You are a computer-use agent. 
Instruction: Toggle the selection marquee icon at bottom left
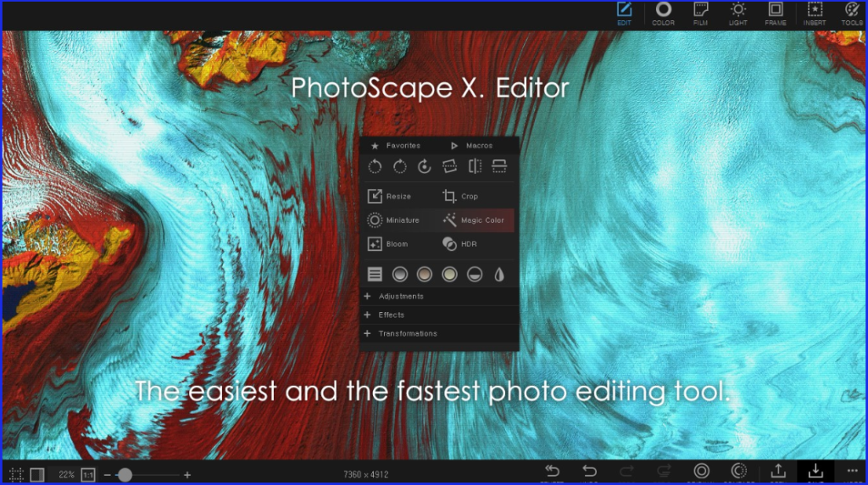coord(16,475)
